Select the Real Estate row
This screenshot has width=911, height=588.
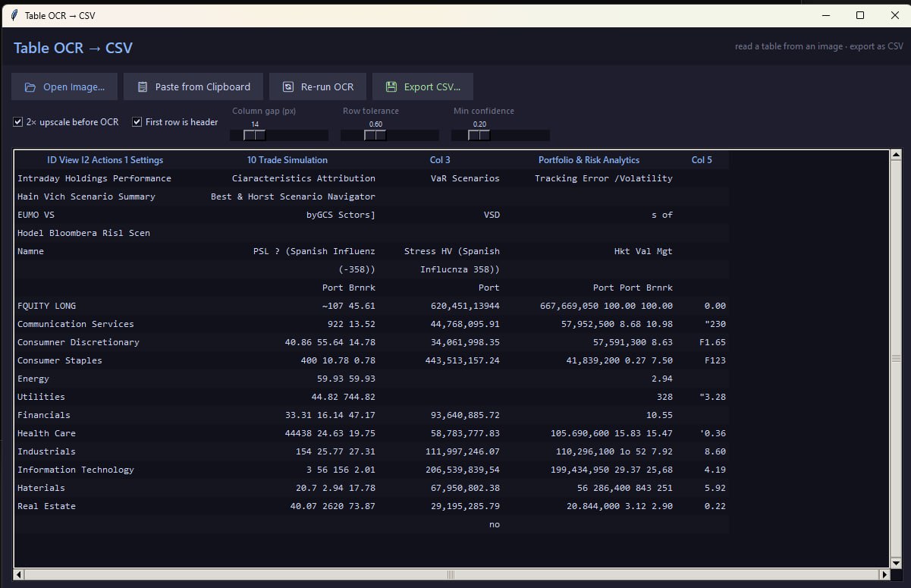tap(372, 506)
